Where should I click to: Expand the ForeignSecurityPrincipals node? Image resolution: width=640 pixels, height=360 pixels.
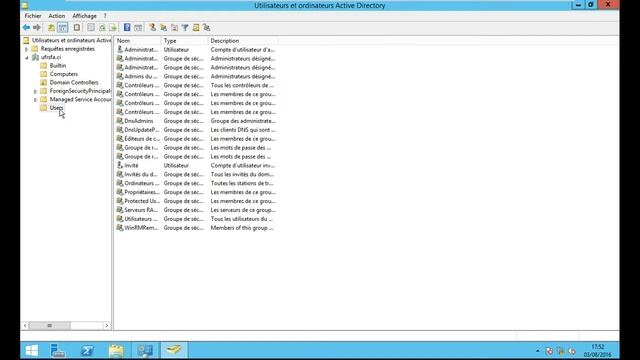[x=36, y=91]
